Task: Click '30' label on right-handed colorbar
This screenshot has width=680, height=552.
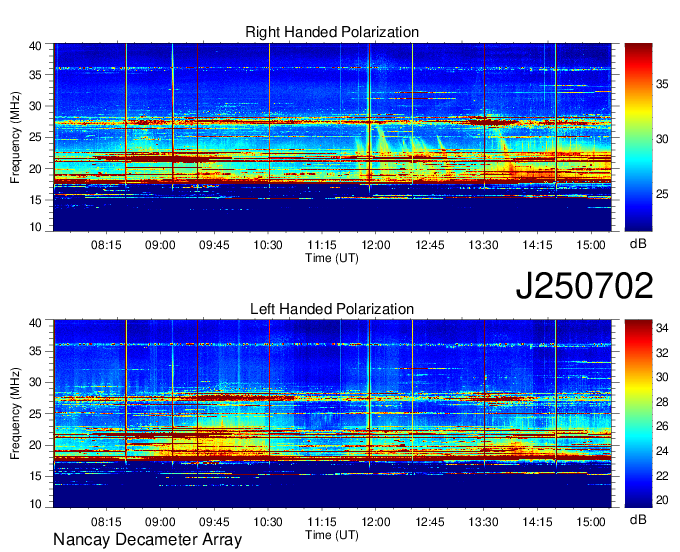Action: 662,139
